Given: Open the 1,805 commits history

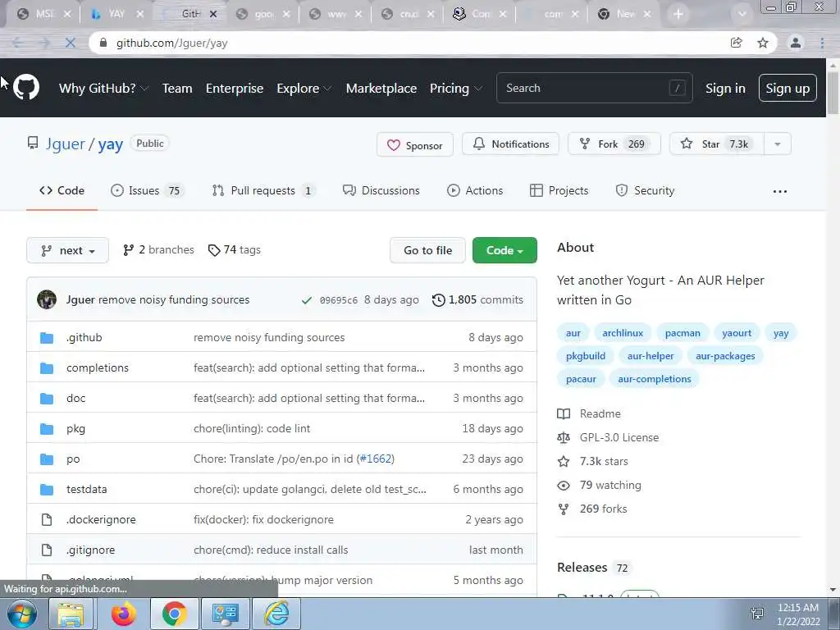Looking at the screenshot, I should click(477, 300).
